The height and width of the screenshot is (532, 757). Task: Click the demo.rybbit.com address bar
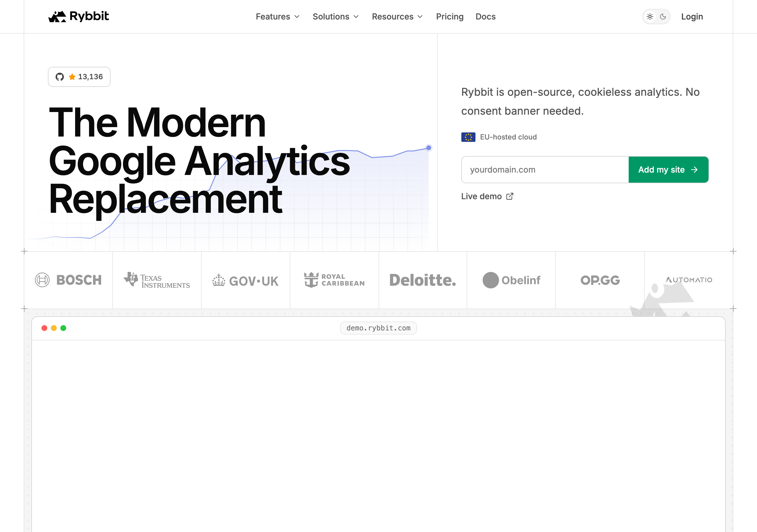coord(378,328)
